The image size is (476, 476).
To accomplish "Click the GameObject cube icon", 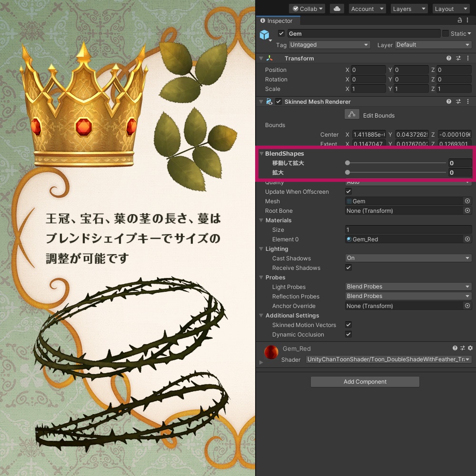I will [x=264, y=35].
